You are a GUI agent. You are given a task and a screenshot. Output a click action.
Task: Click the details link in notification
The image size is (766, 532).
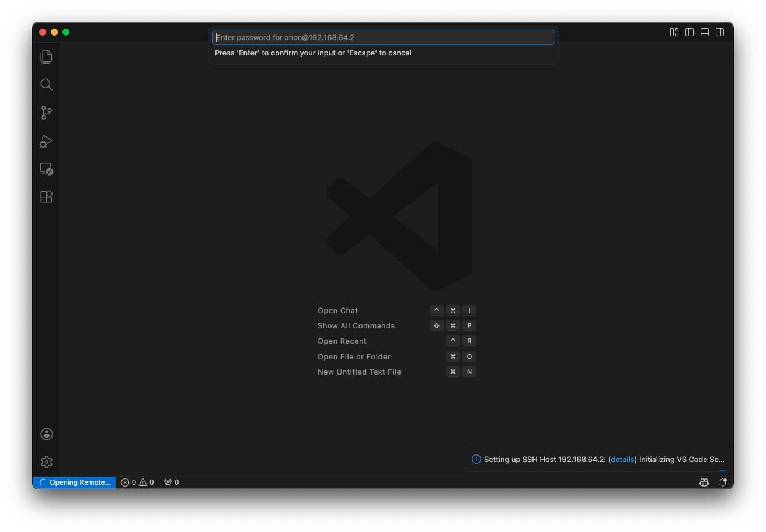click(622, 460)
